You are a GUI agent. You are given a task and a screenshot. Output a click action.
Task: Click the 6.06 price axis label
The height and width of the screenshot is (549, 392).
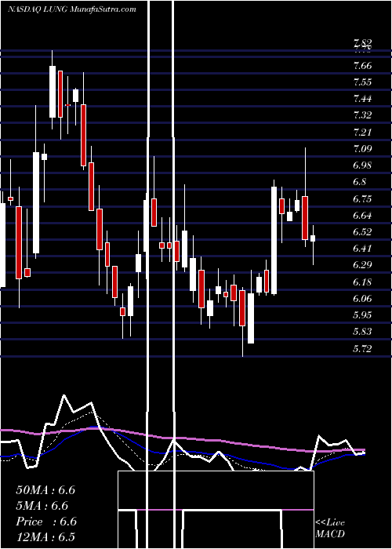362,298
